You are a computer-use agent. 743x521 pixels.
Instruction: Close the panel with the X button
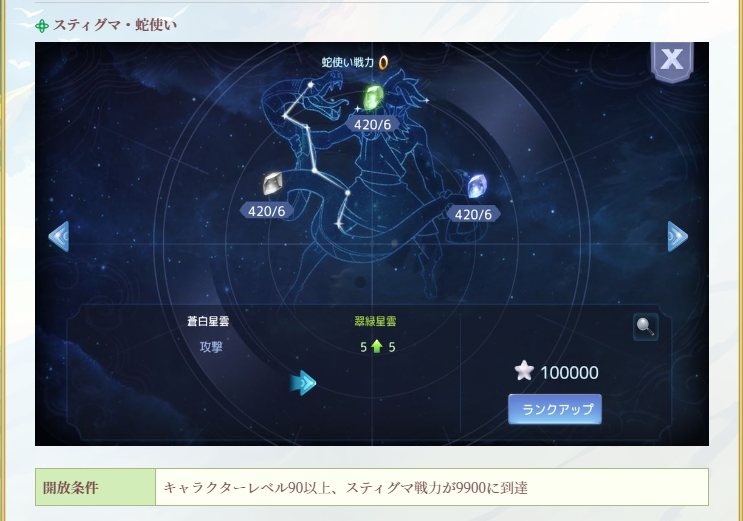click(x=672, y=60)
